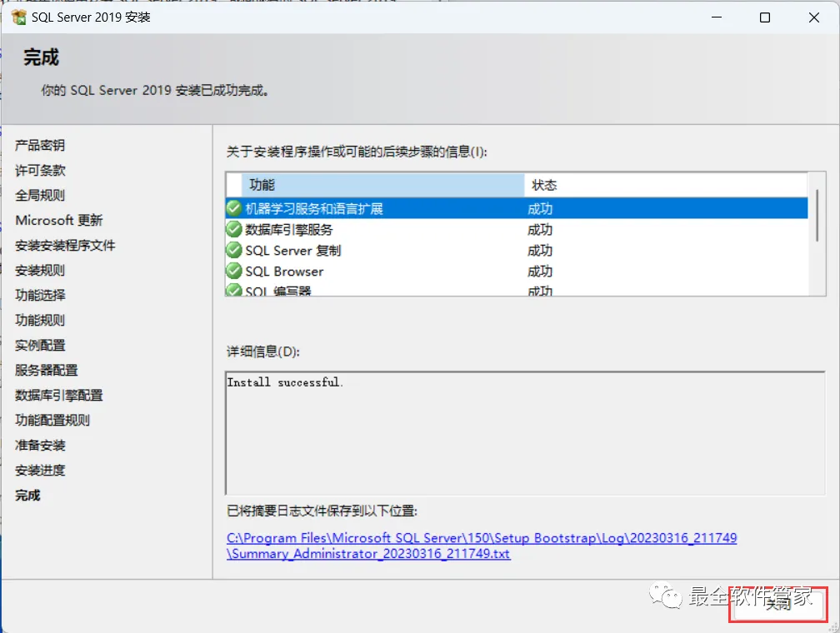Click 安装进度 step in sidebar

(x=40, y=471)
